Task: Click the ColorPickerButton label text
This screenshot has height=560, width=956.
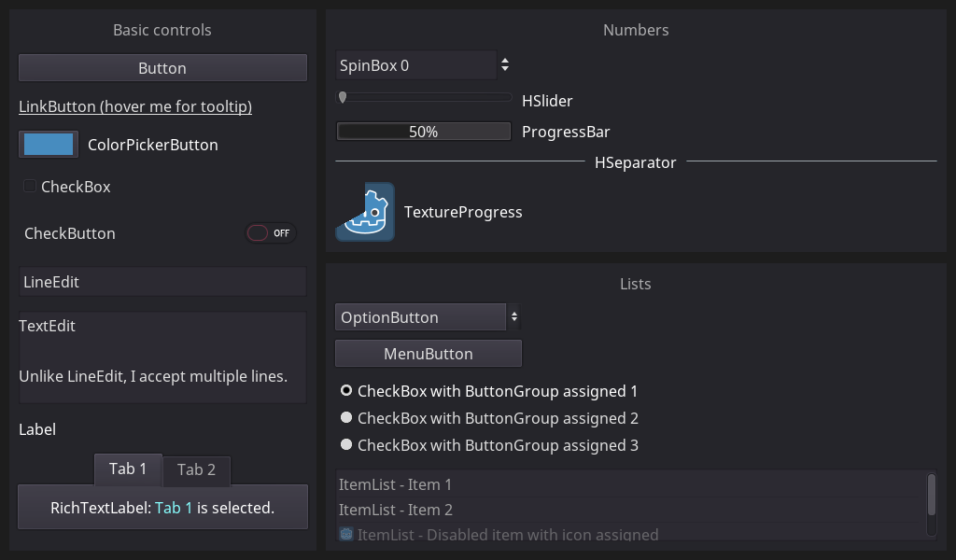Action: [x=153, y=145]
